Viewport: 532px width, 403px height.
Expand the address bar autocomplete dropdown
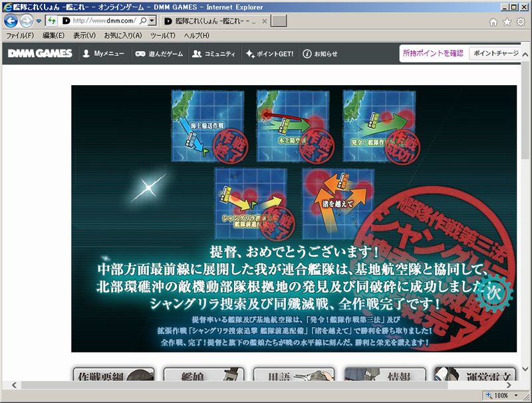point(152,21)
